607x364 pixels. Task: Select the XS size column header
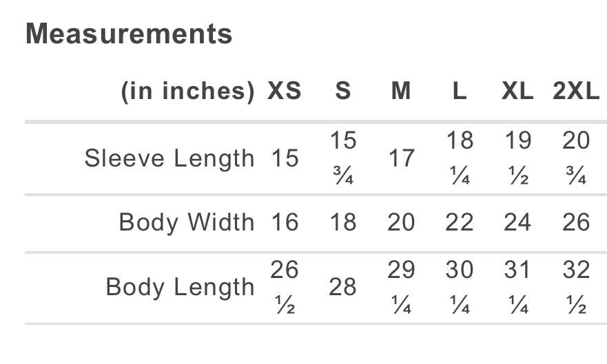coord(285,91)
